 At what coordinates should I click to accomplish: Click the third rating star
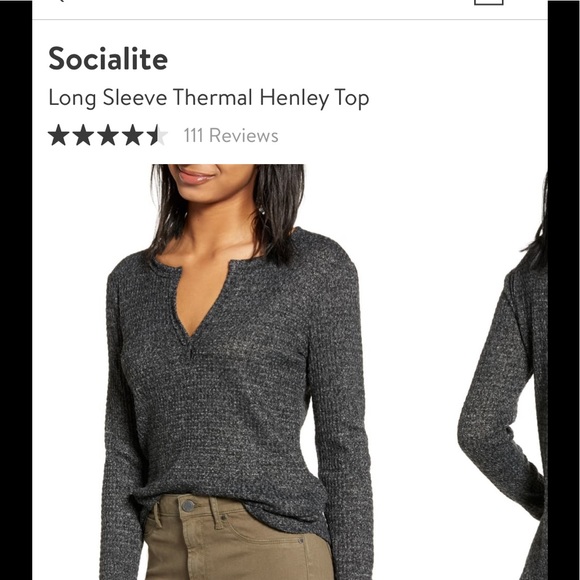point(108,135)
